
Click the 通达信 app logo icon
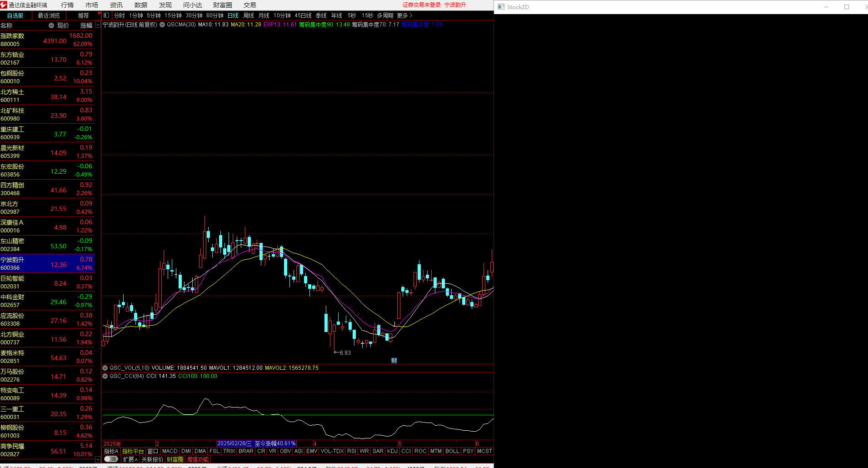(x=4, y=5)
